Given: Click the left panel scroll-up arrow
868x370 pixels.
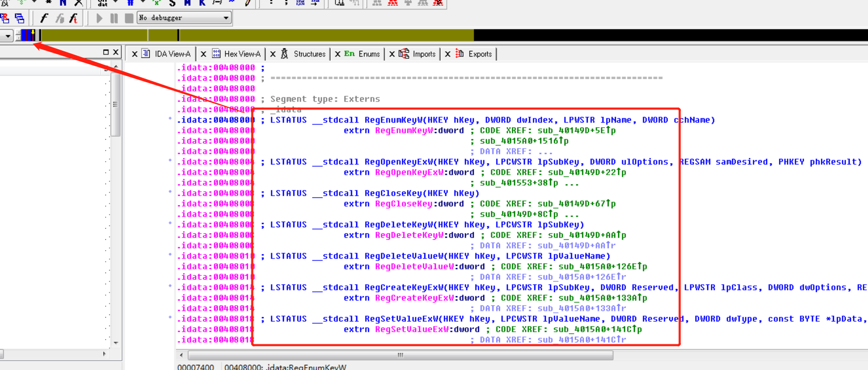Looking at the screenshot, I should pos(116,66).
